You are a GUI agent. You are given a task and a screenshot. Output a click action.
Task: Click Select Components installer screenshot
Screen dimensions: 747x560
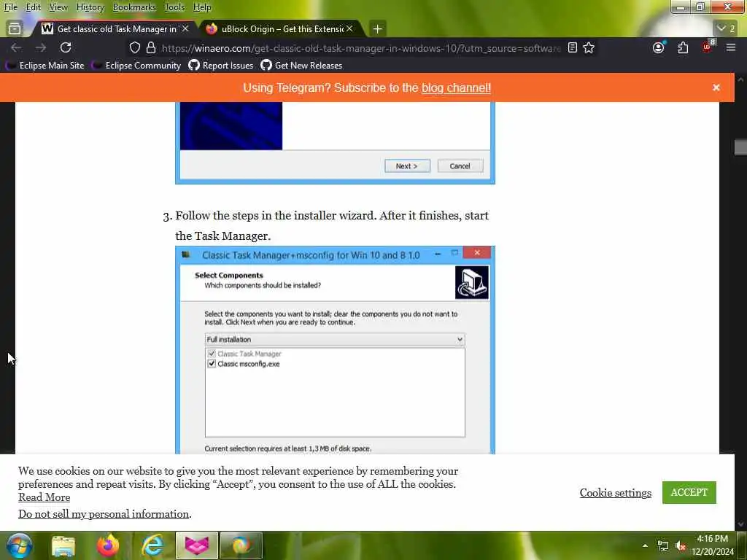click(x=335, y=350)
